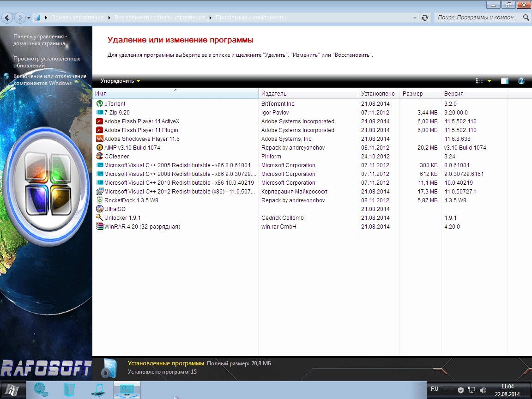Click the clock showing 11:04
Image resolution: width=532 pixels, height=399 pixels.
pos(507,387)
